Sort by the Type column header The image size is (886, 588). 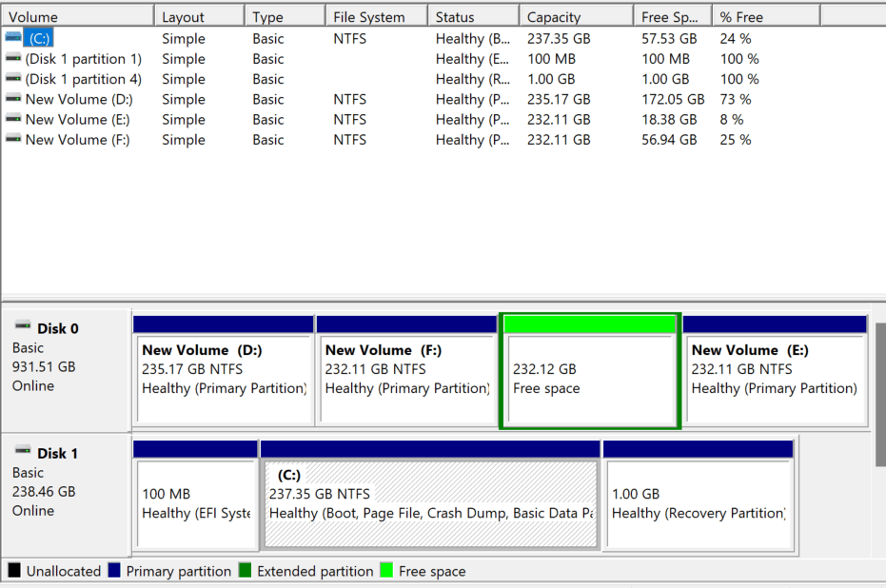tap(285, 17)
